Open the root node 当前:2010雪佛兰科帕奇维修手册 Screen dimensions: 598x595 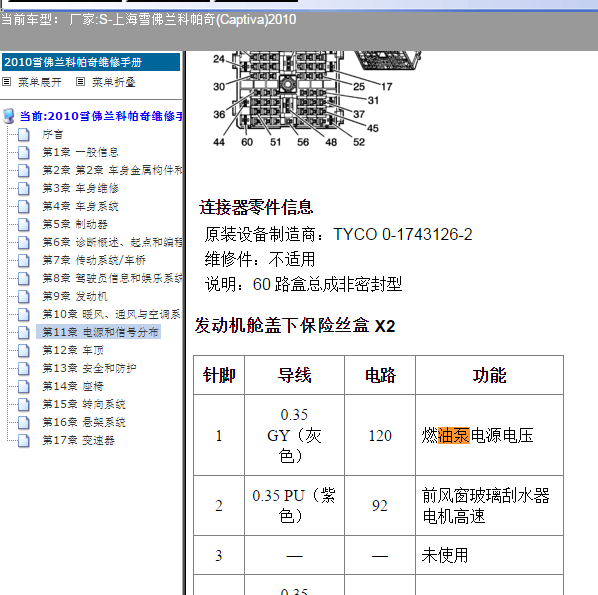coord(101,116)
